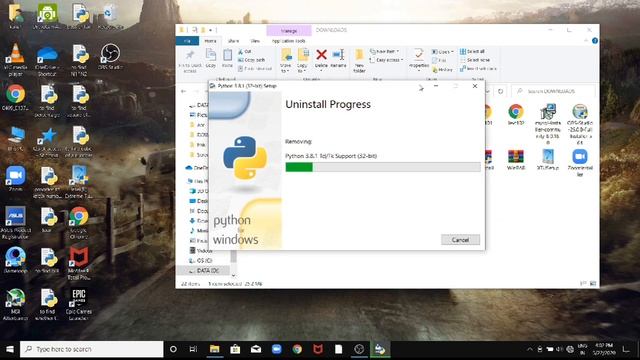Click the taskbar search box
Screen dimensions: 640x360
pos(91,349)
